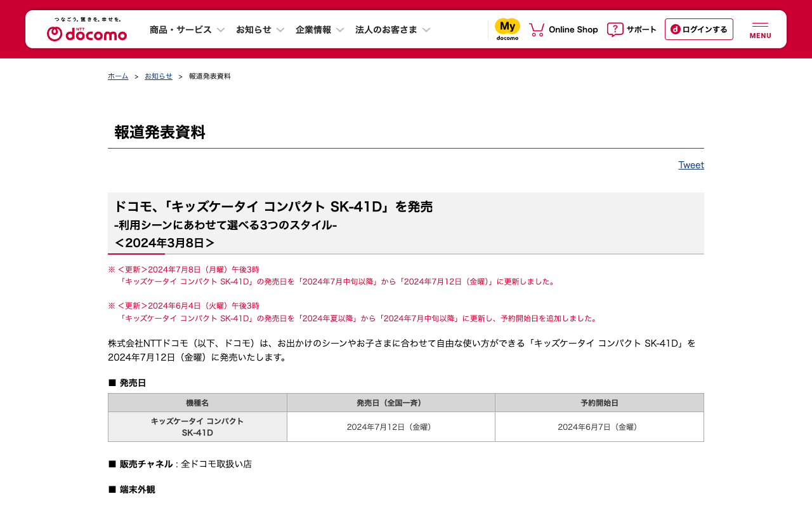Screen dimensions: 812x508
Task: Click the 全ドコモ取扱い店 text
Action: coord(216,464)
